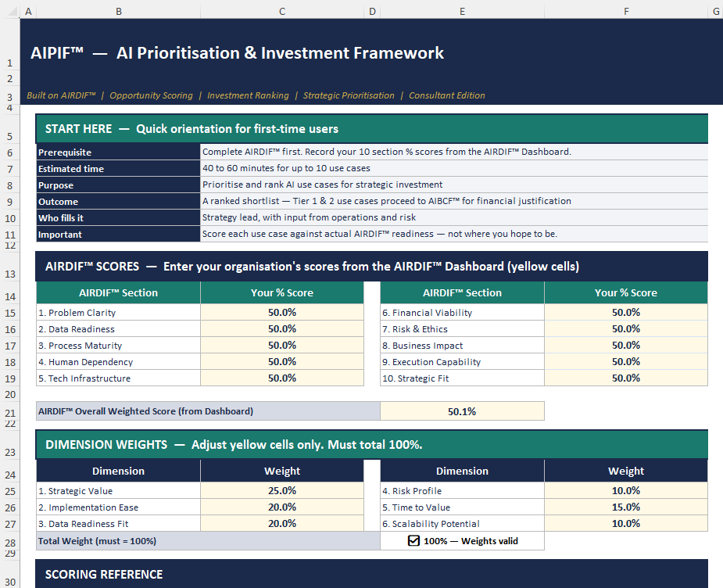This screenshot has width=723, height=588.
Task: Click '6. Scalability Potential' dimension cell
Action: [462, 523]
